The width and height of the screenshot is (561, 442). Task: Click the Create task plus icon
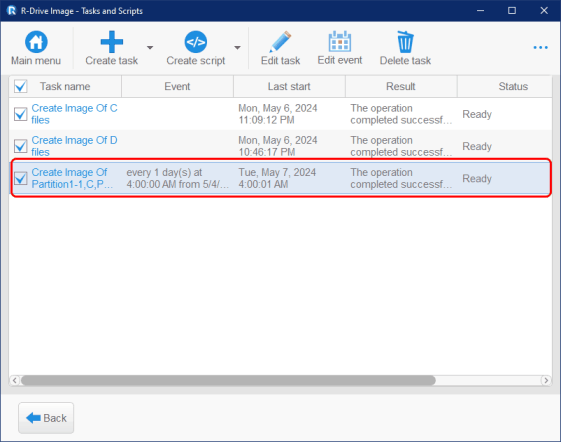pyautogui.click(x=112, y=42)
